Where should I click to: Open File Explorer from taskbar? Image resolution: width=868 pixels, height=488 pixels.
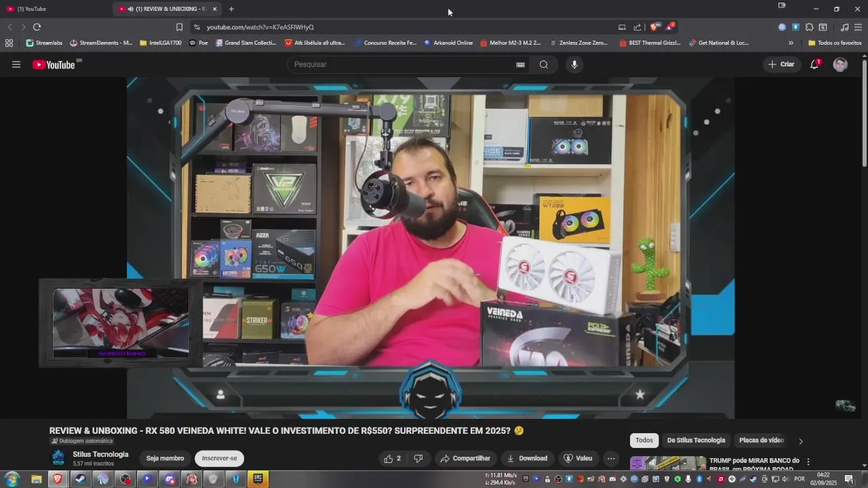click(37, 479)
